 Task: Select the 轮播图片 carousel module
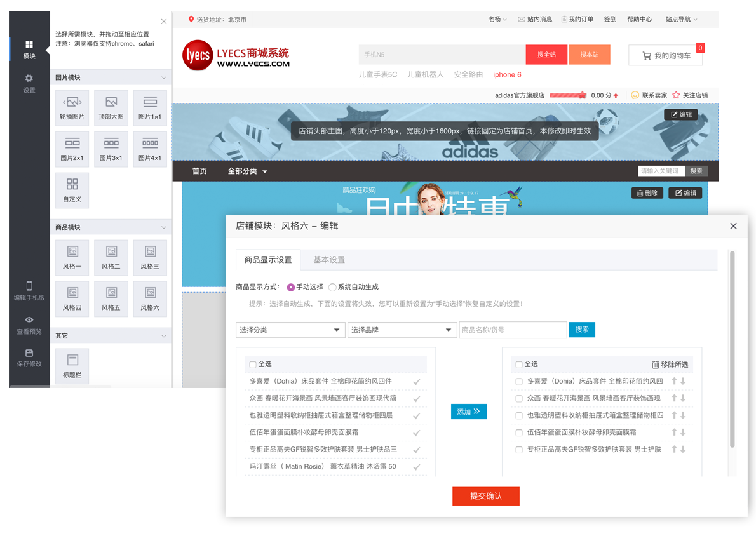click(72, 107)
